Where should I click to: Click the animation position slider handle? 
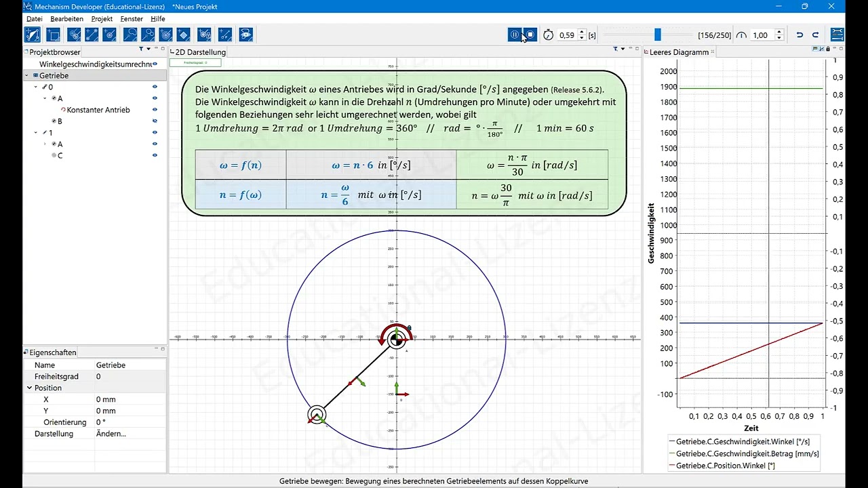tap(657, 35)
